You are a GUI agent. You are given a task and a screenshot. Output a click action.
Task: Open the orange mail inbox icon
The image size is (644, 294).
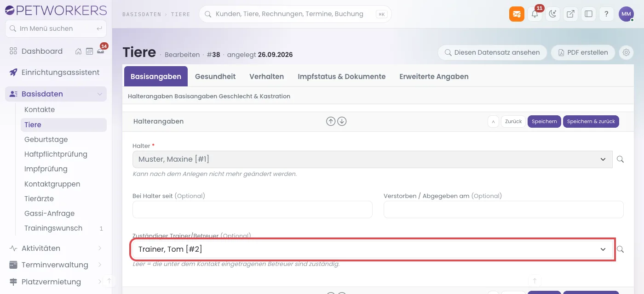tap(517, 14)
